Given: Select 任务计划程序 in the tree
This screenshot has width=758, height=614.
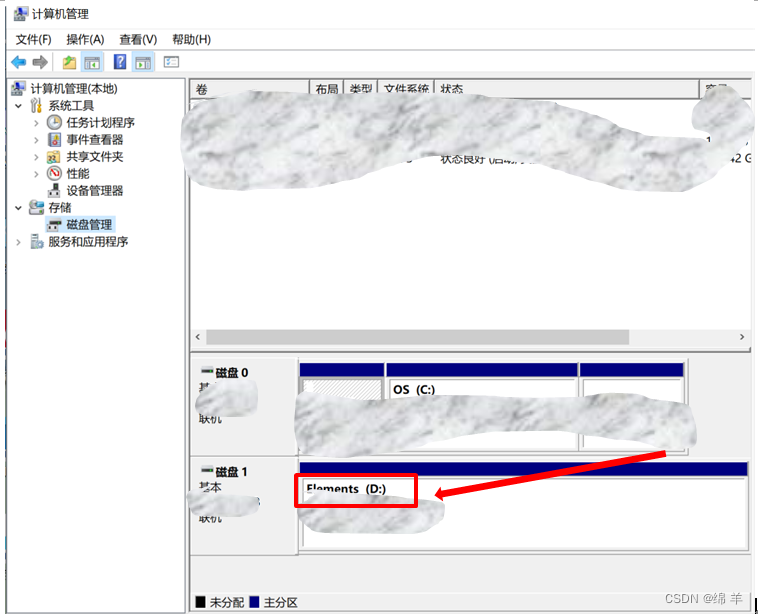Looking at the screenshot, I should coord(101,122).
